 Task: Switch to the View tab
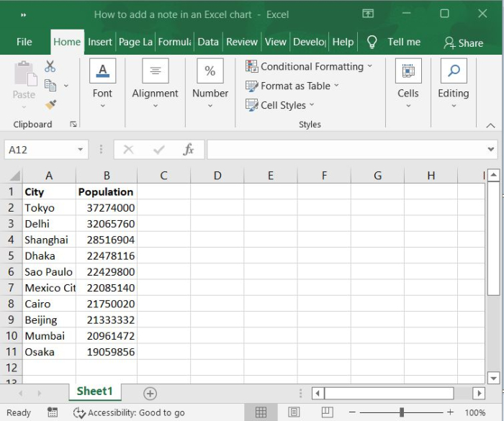[276, 42]
